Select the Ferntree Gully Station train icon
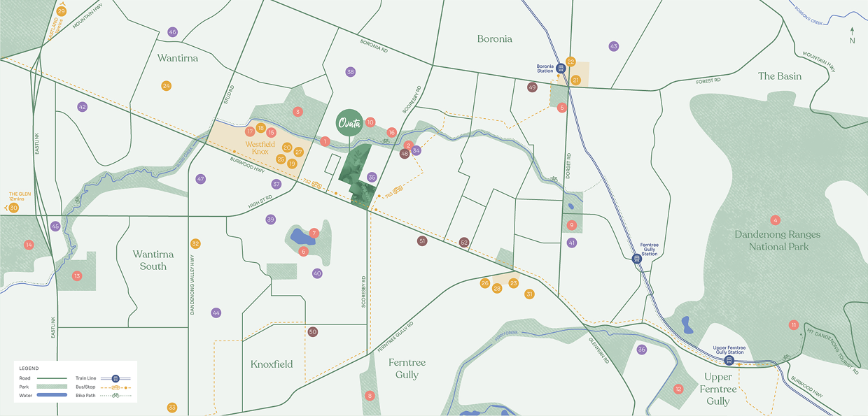Image resolution: width=868 pixels, height=416 pixels. [637, 258]
